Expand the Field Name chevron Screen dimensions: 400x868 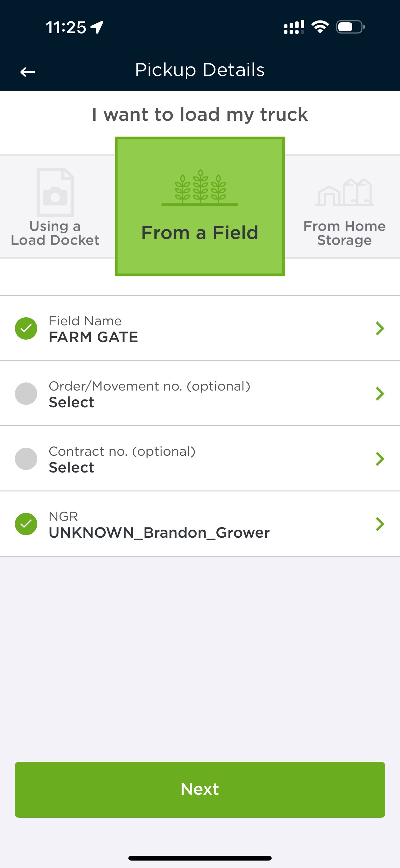coord(380,328)
